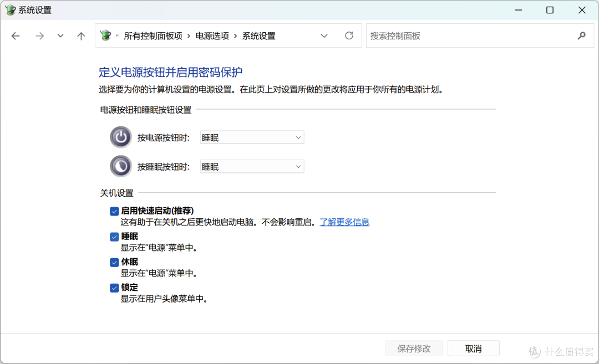Minimize the 系统设置 window

pyautogui.click(x=519, y=10)
